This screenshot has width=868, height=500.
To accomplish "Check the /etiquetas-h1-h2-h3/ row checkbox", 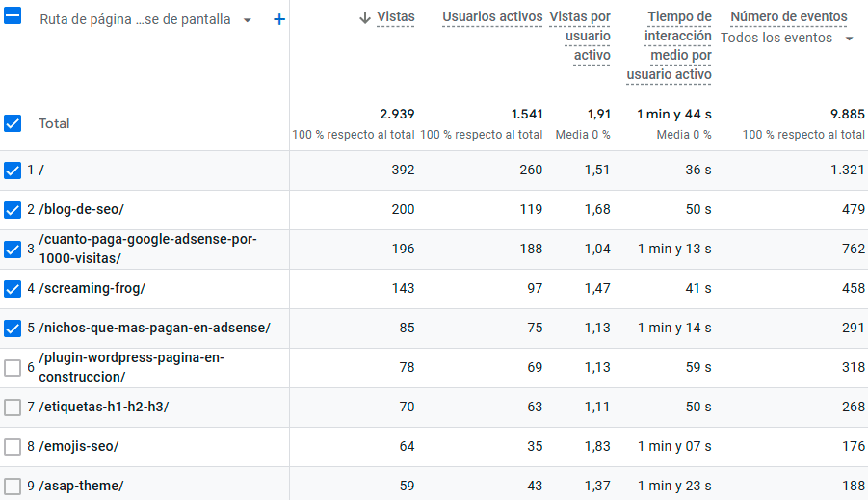I will pyautogui.click(x=13, y=408).
